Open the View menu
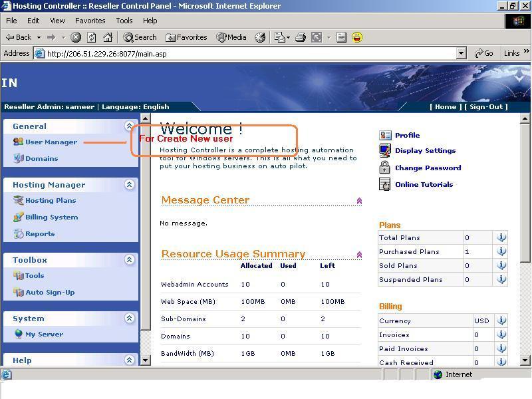 pos(57,21)
